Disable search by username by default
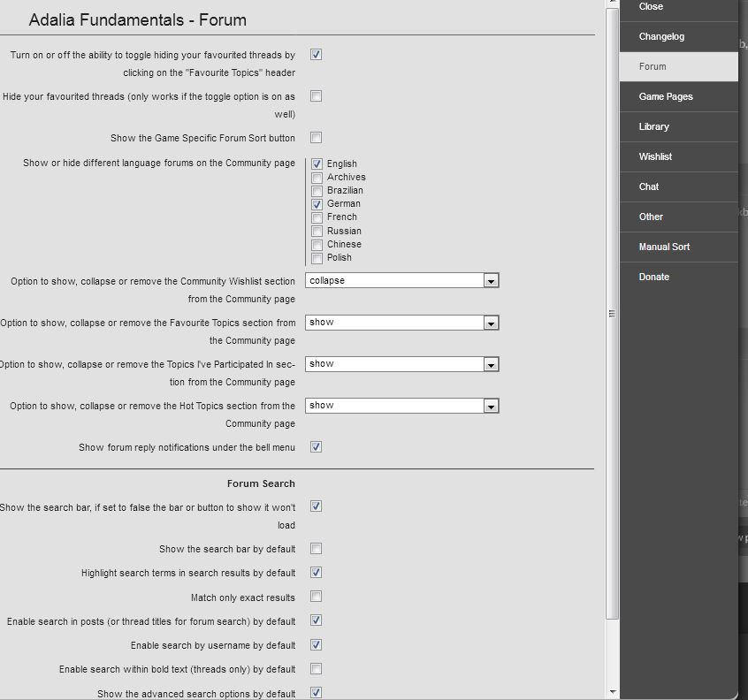Screen dimensions: 748x700 [316, 644]
